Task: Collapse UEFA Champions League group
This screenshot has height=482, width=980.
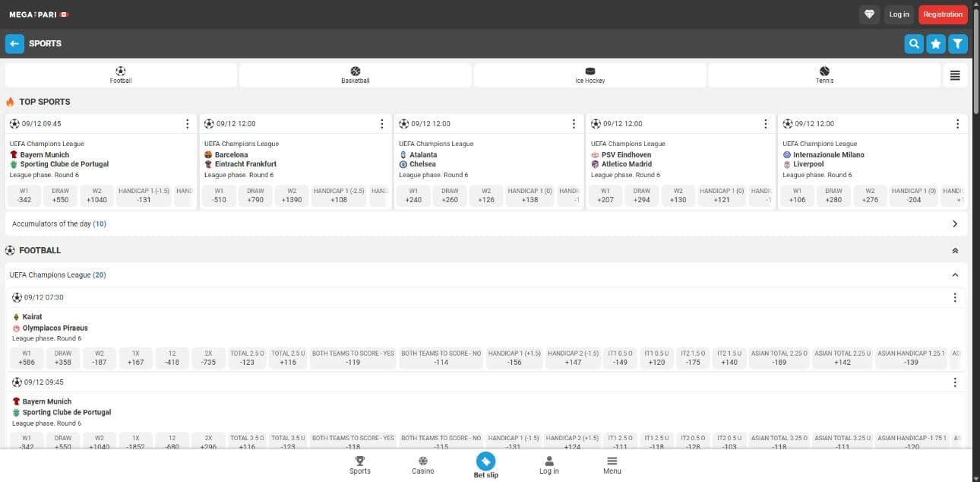Action: click(x=955, y=275)
